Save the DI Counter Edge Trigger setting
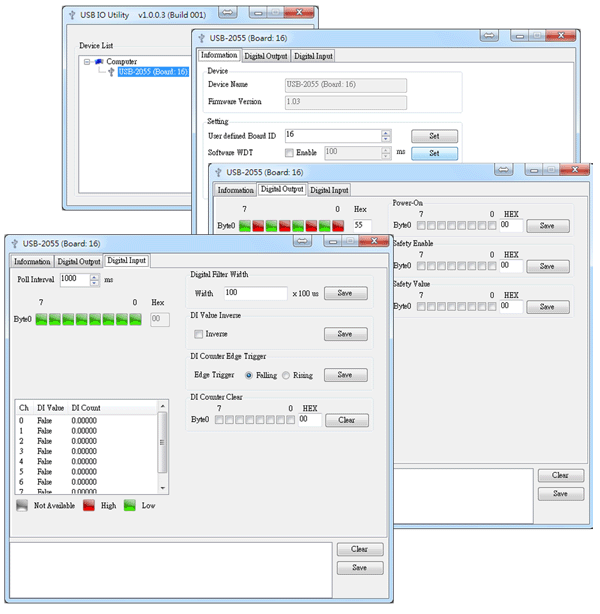Screen dimensions: 600x614 coord(345,375)
